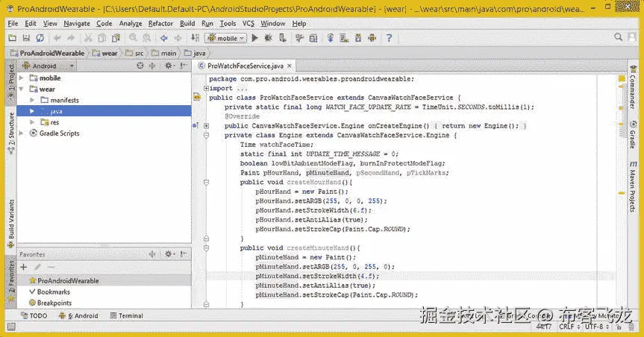Open the VCS menu
The width and height of the screenshot is (644, 337).
248,23
